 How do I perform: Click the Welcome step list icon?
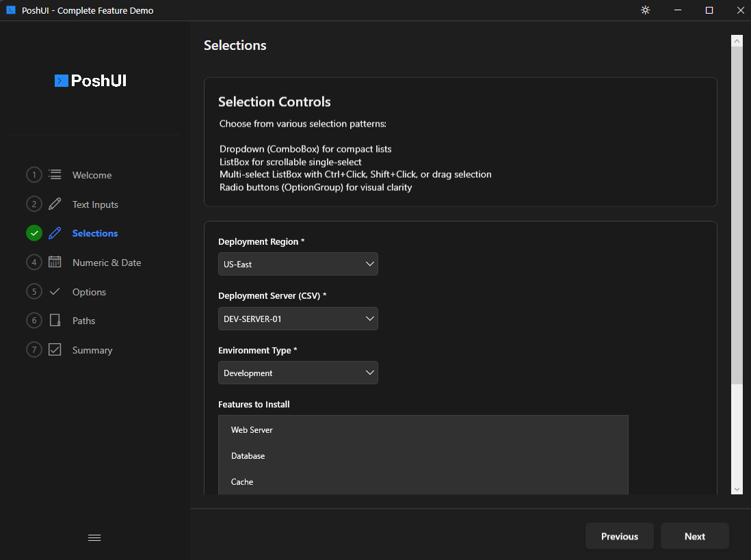coord(55,175)
